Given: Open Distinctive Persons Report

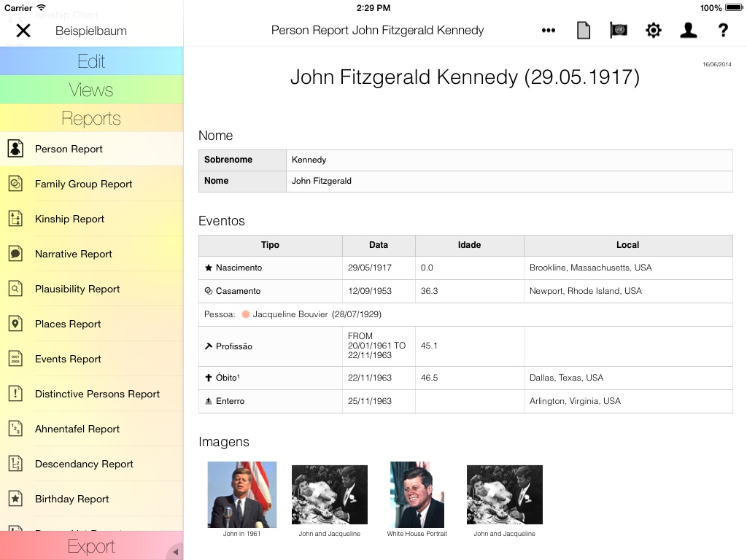Looking at the screenshot, I should click(x=91, y=394).
